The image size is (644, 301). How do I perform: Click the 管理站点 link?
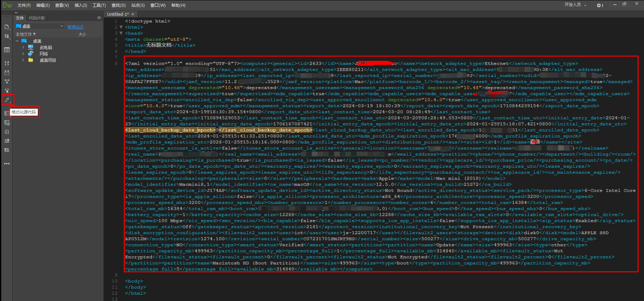click(75, 27)
